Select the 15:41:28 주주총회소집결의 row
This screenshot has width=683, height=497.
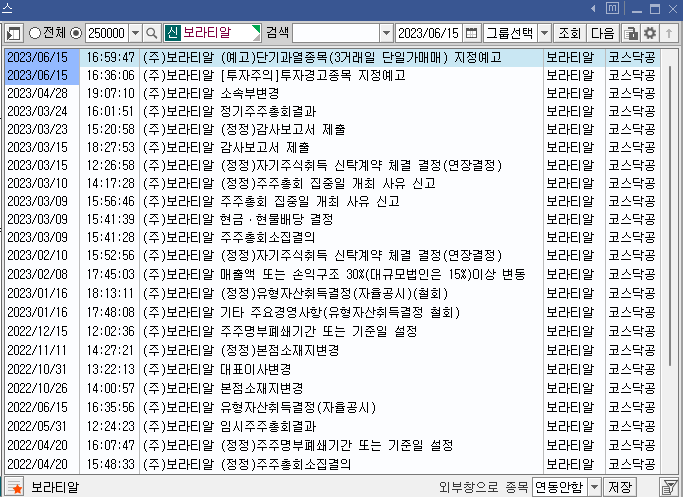[333, 237]
